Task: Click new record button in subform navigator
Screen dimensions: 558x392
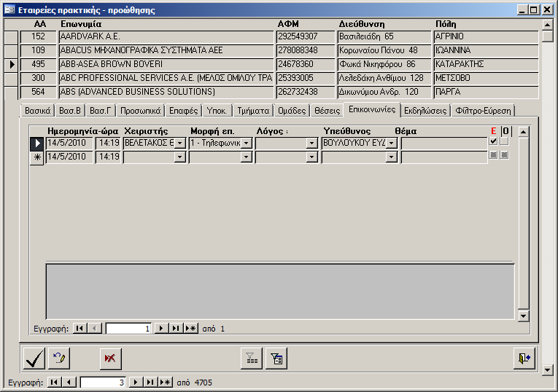Action: coord(190,329)
